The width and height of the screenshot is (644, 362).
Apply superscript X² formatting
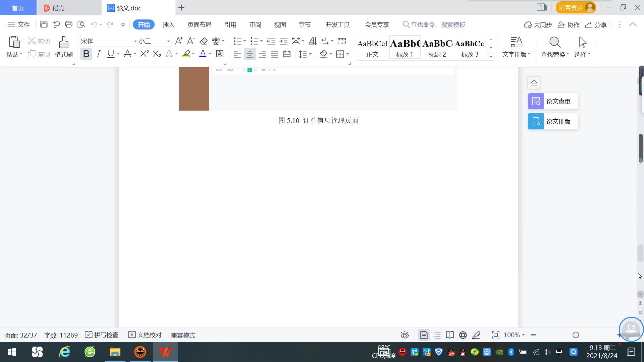click(x=144, y=54)
